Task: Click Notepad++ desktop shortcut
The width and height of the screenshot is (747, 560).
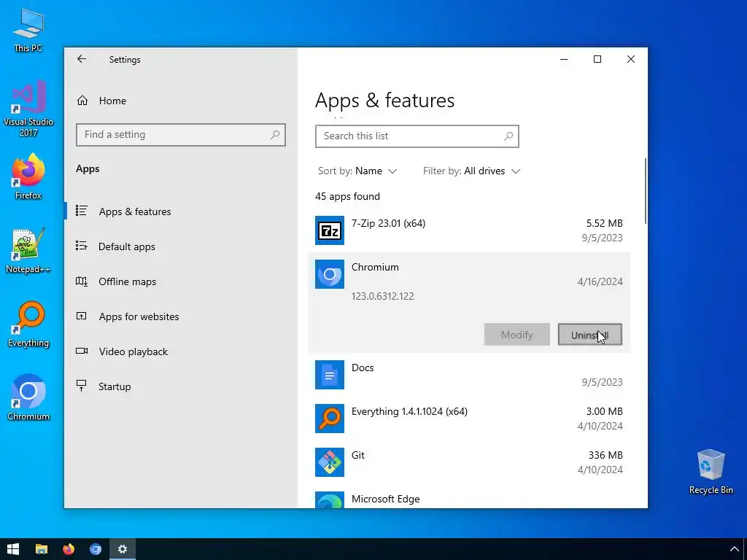Action: pos(28,251)
